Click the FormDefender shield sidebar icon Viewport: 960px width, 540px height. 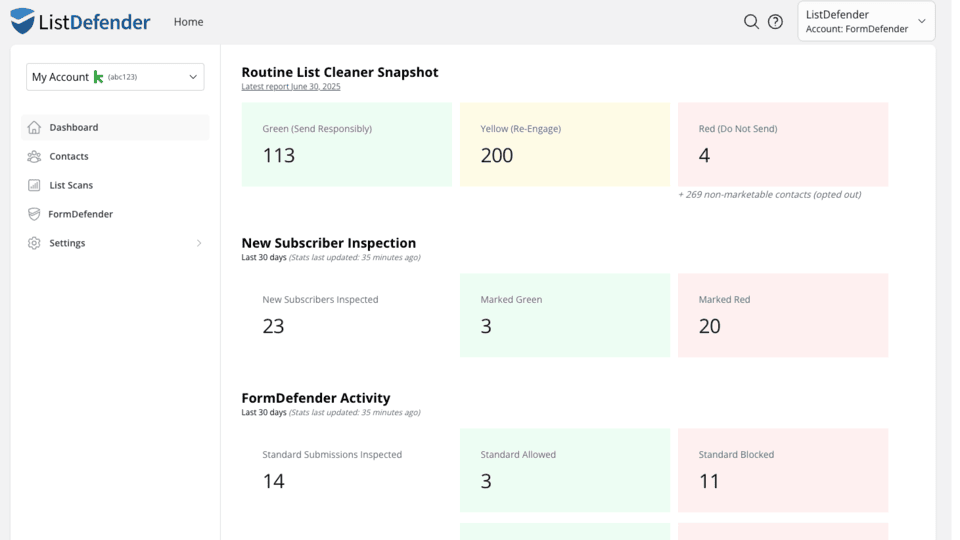coord(34,214)
